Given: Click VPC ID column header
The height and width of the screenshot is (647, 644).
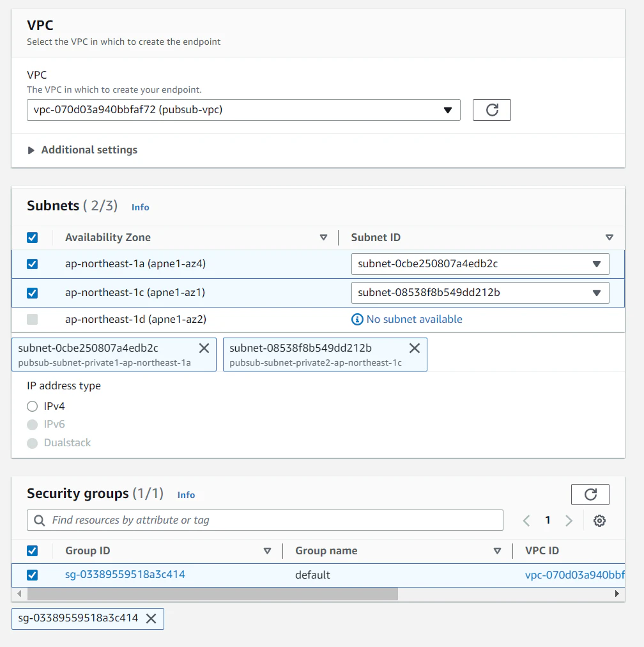Looking at the screenshot, I should coord(542,551).
